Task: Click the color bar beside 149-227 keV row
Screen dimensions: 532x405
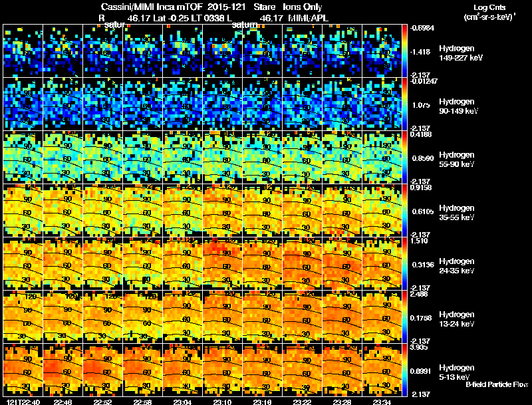Action: point(404,51)
